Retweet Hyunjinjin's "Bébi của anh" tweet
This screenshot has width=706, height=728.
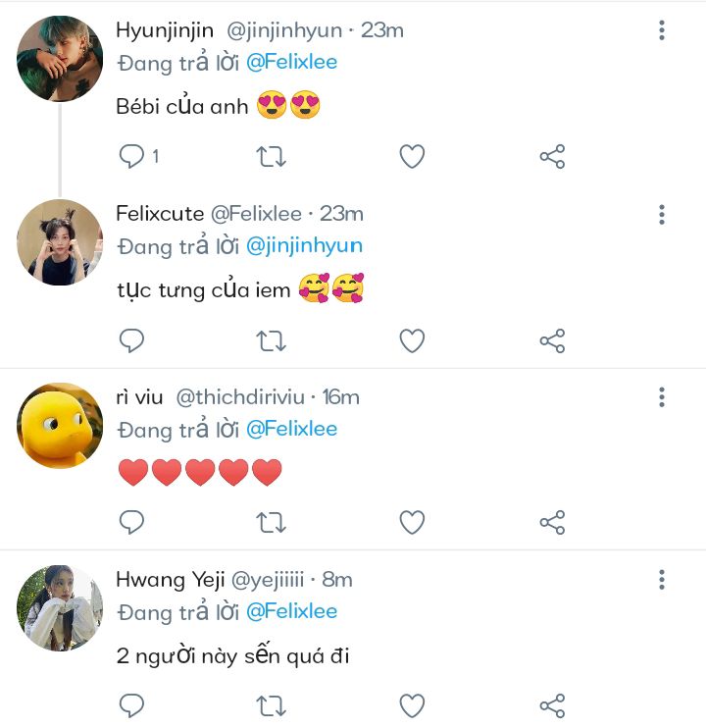[272, 156]
